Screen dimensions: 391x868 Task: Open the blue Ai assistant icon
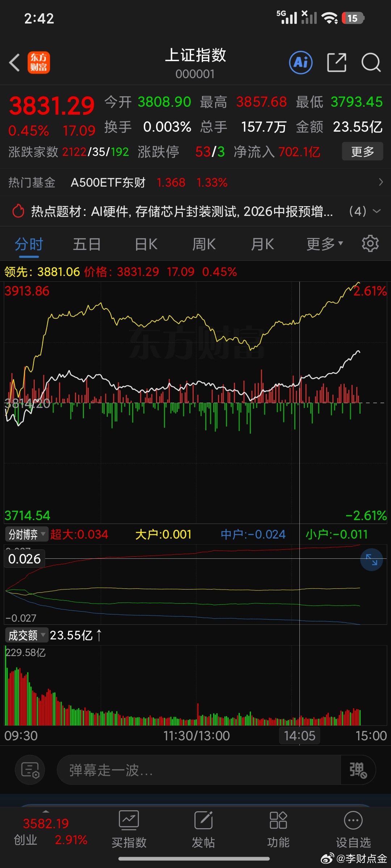click(x=301, y=63)
